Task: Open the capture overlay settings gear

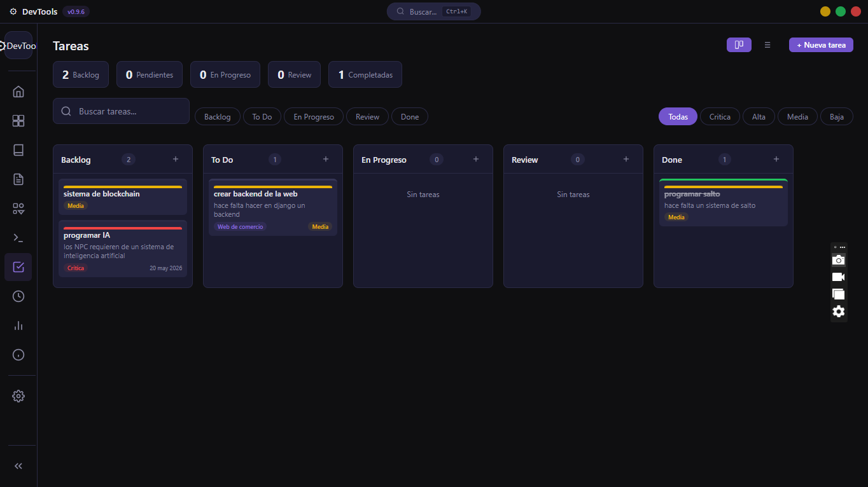Action: pyautogui.click(x=839, y=312)
